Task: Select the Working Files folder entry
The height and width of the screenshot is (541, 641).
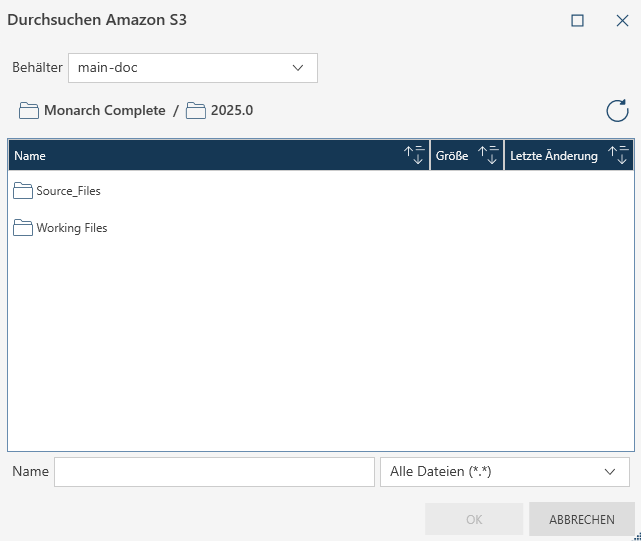Action: pyautogui.click(x=71, y=228)
